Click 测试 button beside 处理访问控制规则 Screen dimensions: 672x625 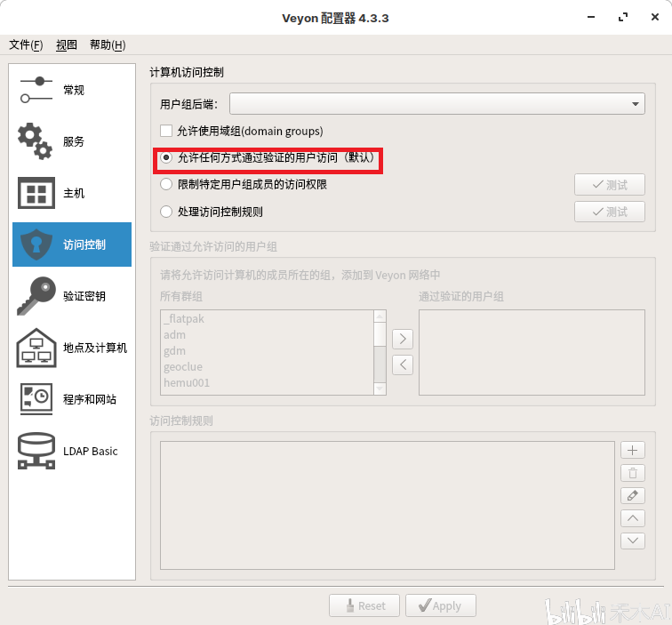coord(610,212)
